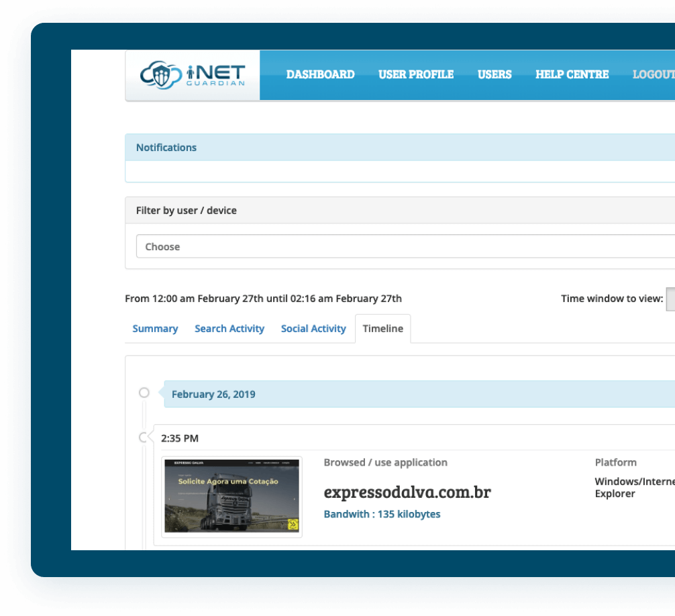Click the expressodalva.com.br site name
The width and height of the screenshot is (675, 616).
[407, 492]
